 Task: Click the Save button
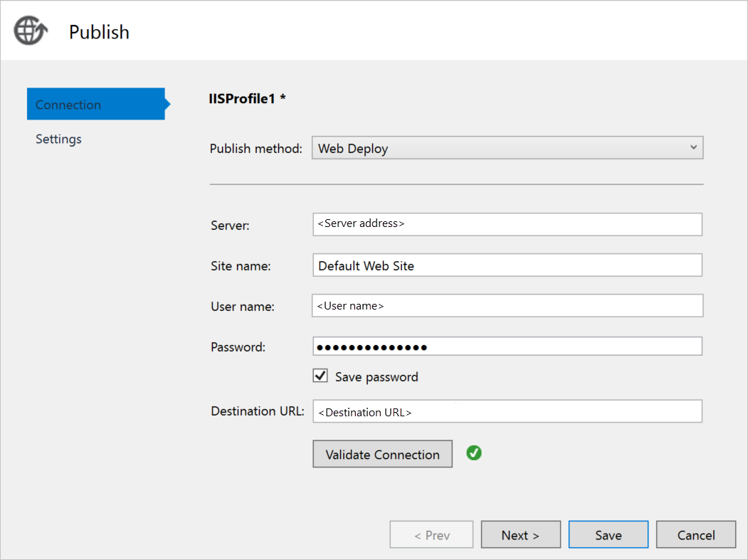click(608, 534)
